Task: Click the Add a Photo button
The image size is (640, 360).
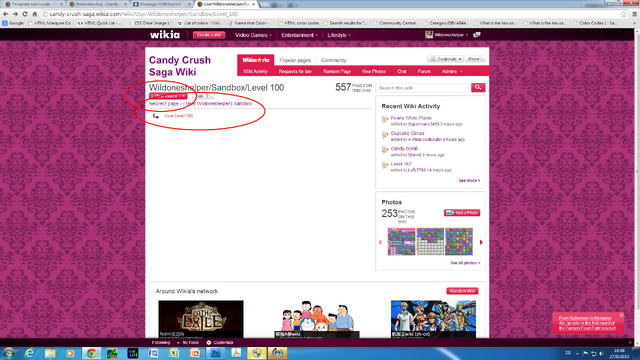Action: click(x=462, y=213)
